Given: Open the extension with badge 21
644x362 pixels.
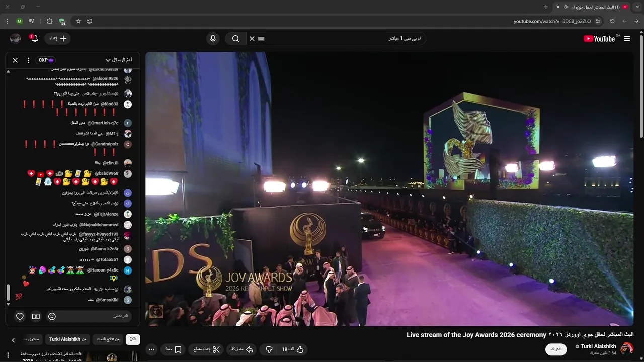Looking at the screenshot, I should coord(62,22).
